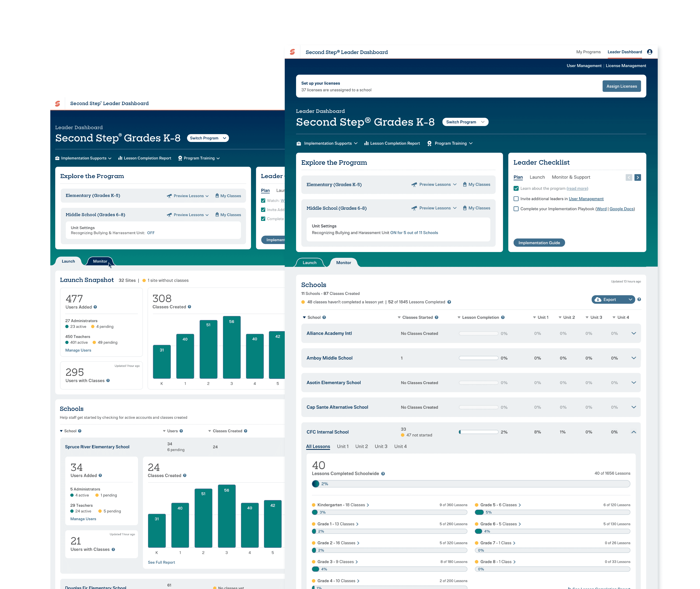Click help icon next to Export button
Image resolution: width=700 pixels, height=589 pixels.
pyautogui.click(x=639, y=299)
